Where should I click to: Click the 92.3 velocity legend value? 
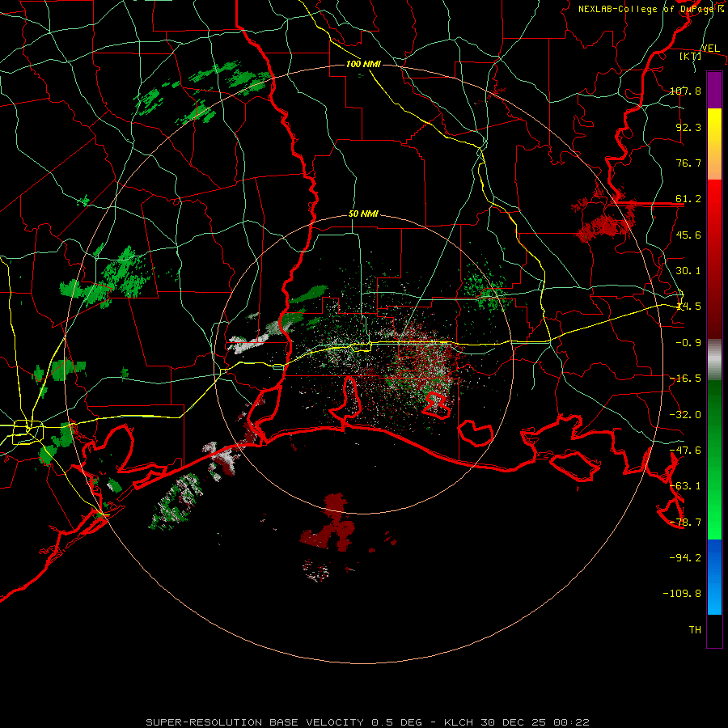pyautogui.click(x=688, y=127)
